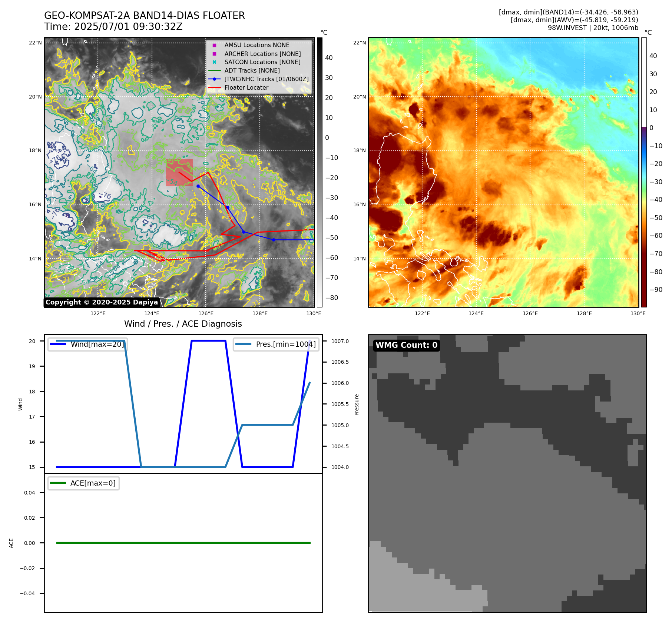Click the 126°E label under the left map
Viewport: 672px width, 626px height.
206,314
